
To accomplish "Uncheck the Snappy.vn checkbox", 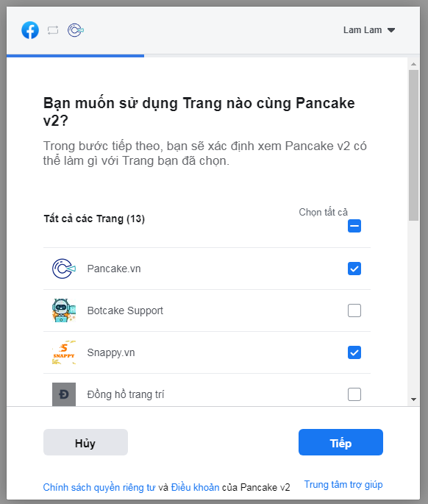I will (354, 352).
